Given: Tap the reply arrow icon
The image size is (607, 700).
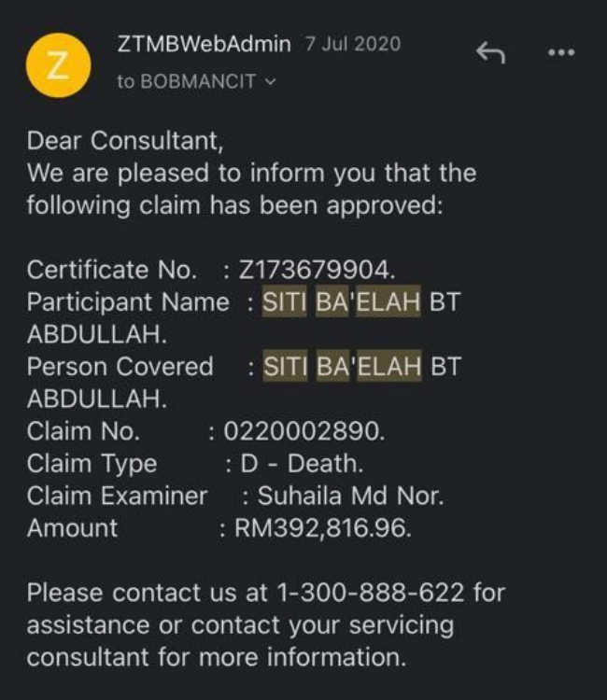Looking at the screenshot, I should click(490, 53).
